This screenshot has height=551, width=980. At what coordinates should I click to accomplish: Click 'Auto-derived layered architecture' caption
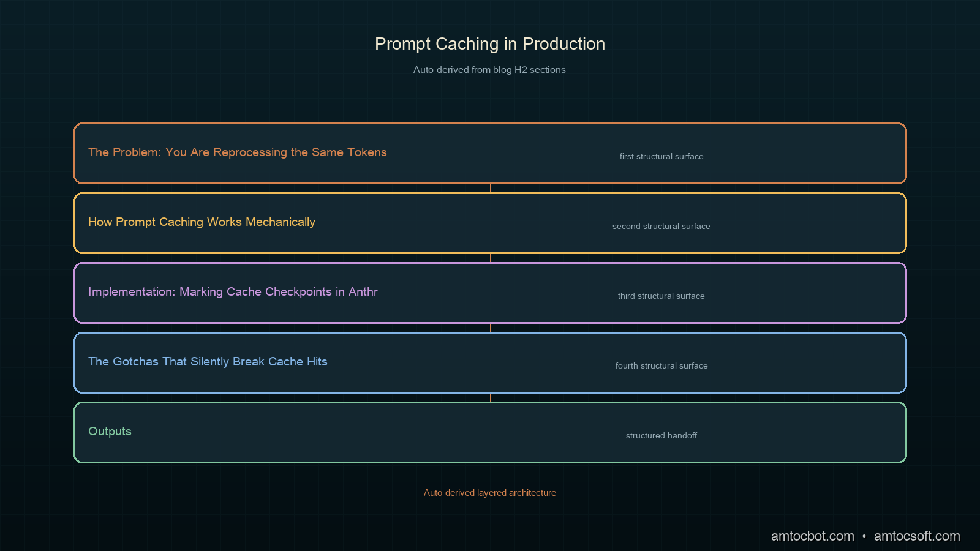tap(490, 493)
